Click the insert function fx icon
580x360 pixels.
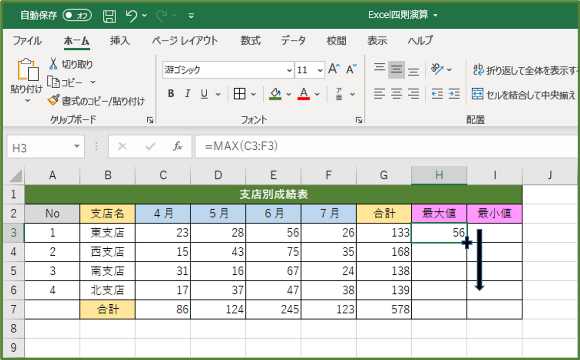[178, 147]
